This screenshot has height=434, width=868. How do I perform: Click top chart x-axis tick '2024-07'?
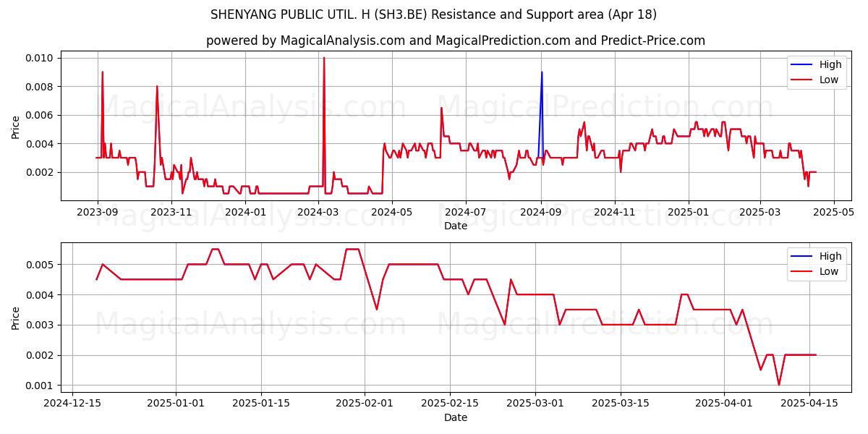[465, 212]
